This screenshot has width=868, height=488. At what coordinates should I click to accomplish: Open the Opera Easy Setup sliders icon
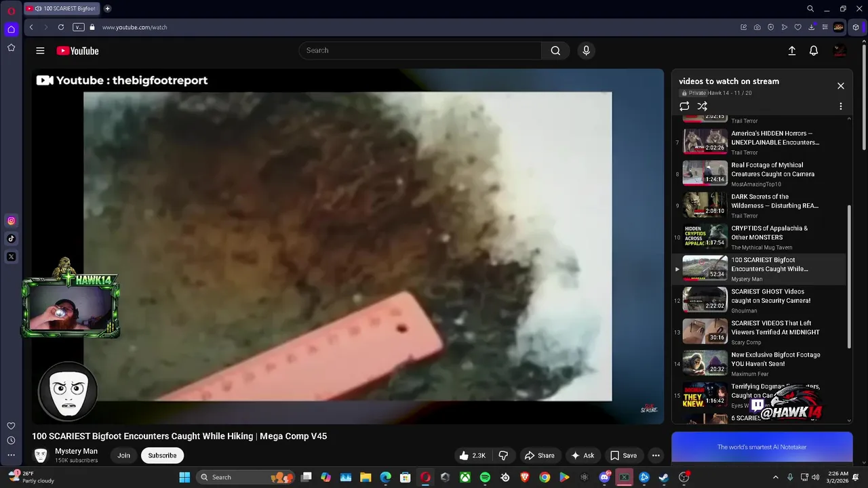pos(825,27)
